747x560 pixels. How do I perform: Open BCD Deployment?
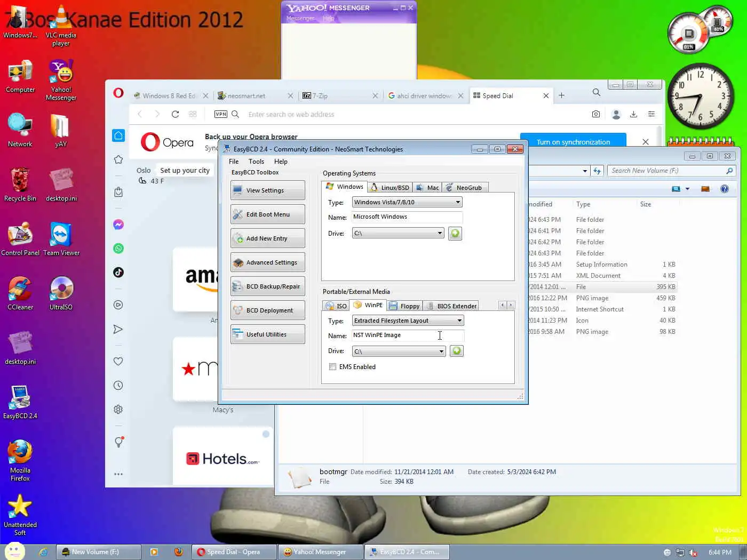(x=267, y=310)
